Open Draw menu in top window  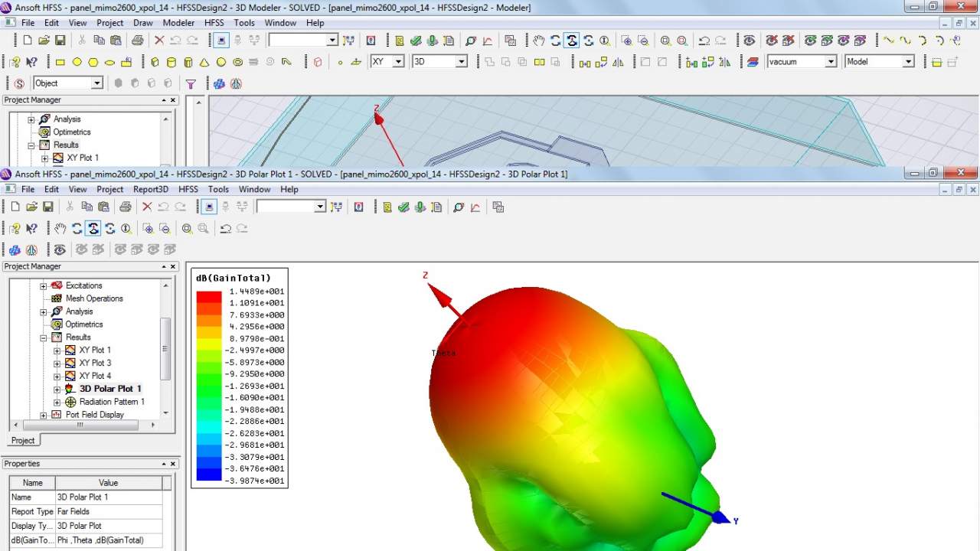tap(143, 23)
